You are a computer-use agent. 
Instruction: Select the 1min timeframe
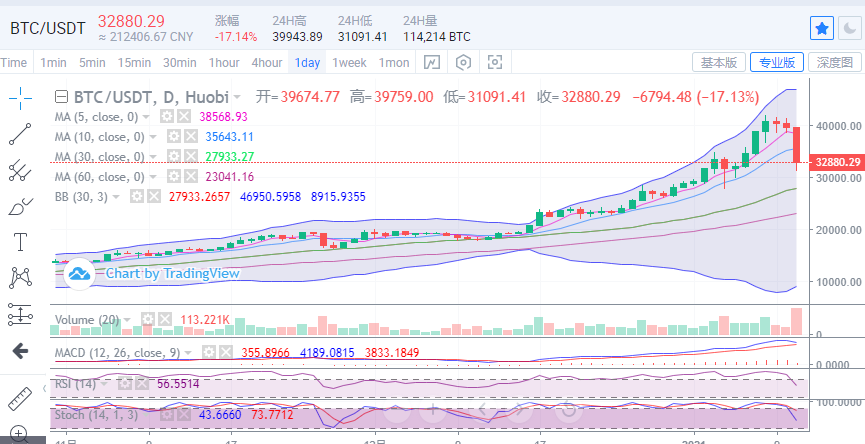click(x=53, y=62)
